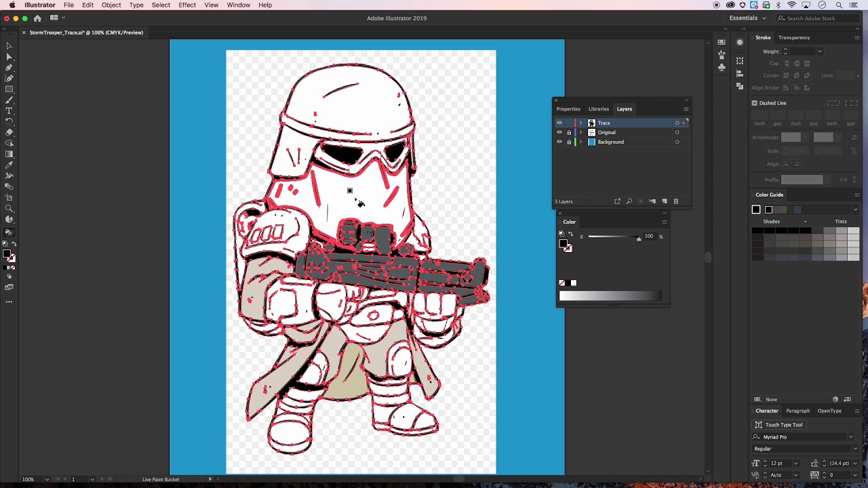This screenshot has height=488, width=868.
Task: Select the Paintbrush tool
Action: (x=9, y=100)
